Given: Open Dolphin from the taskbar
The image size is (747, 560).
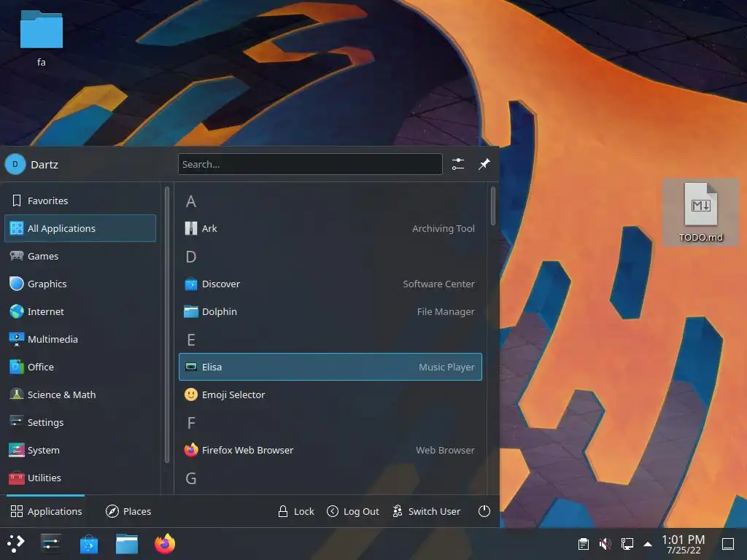Looking at the screenshot, I should (x=127, y=543).
